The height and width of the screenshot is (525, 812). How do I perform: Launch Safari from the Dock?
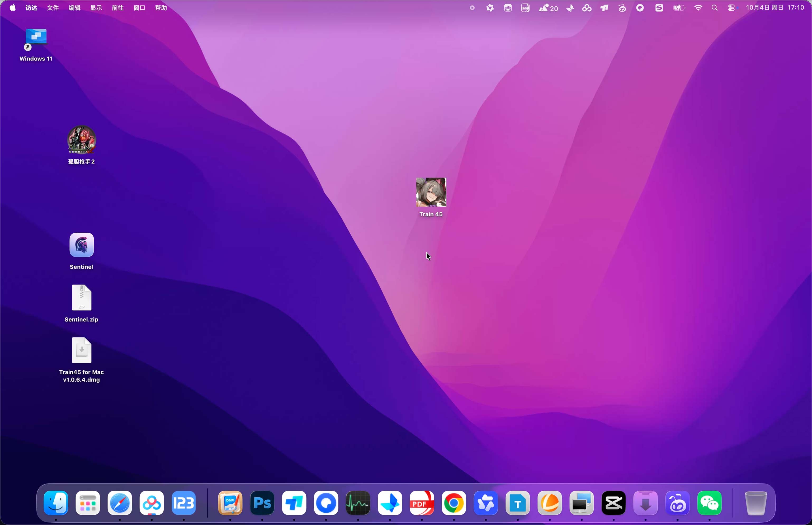pos(120,503)
